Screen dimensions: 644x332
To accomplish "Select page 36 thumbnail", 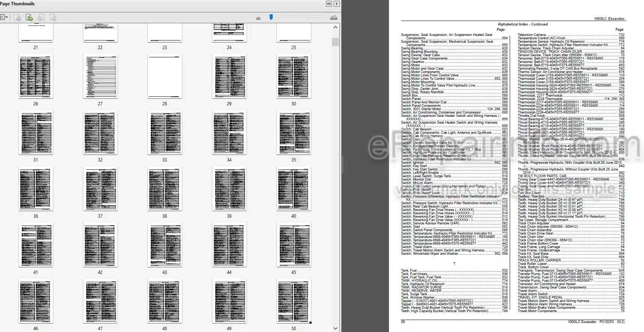I will [x=36, y=189].
